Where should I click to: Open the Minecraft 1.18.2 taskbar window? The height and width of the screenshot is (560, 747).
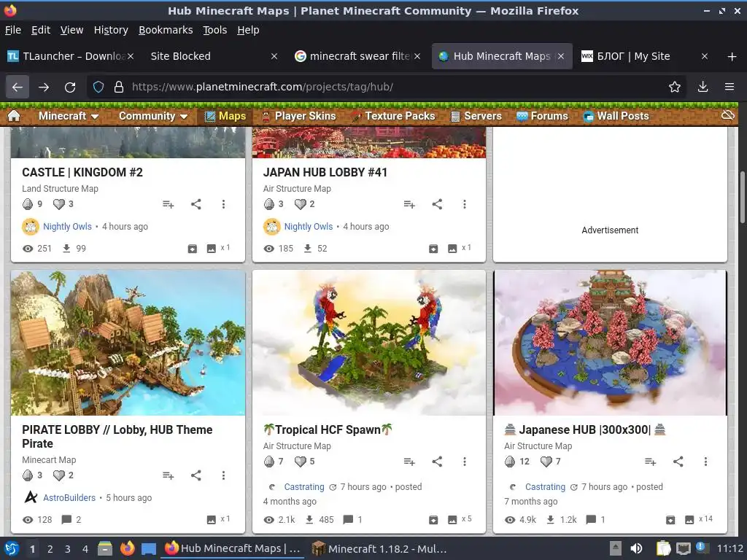click(x=379, y=548)
